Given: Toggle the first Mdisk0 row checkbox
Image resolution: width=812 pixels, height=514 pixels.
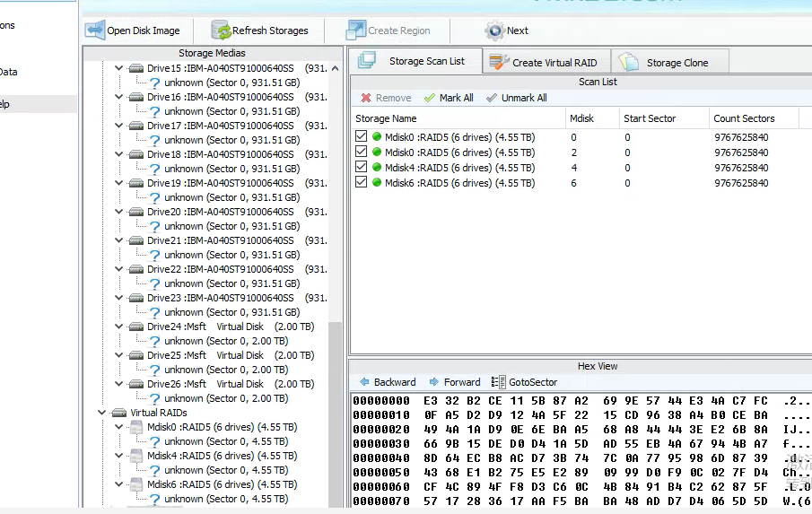Looking at the screenshot, I should pyautogui.click(x=362, y=137).
